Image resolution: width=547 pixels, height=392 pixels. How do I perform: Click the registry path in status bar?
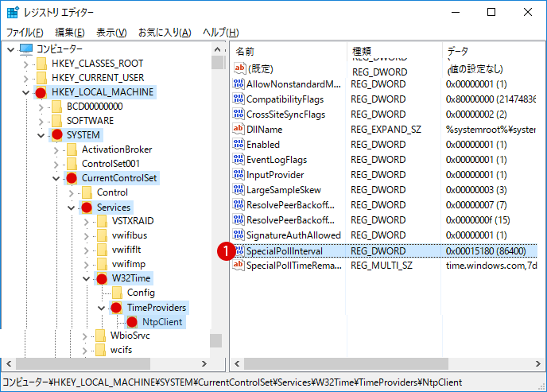[x=232, y=382]
